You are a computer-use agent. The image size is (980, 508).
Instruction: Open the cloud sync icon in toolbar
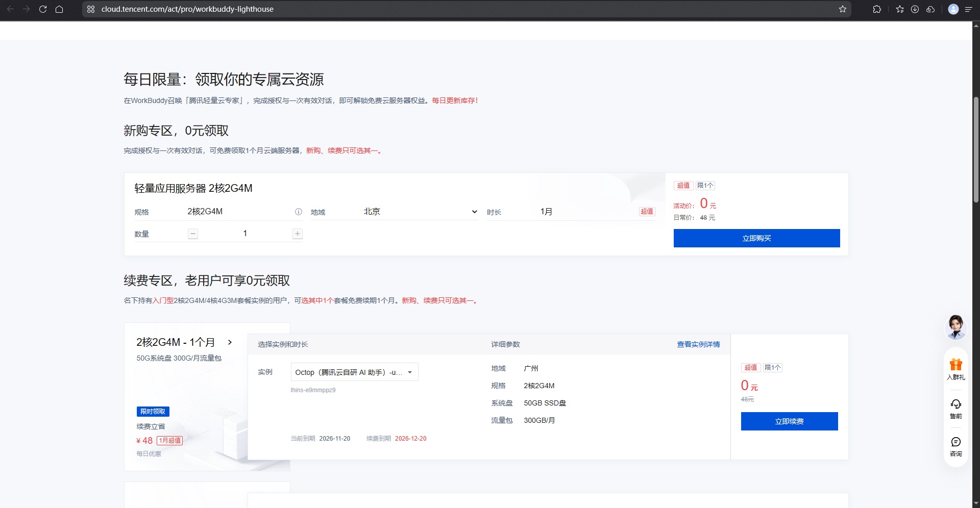click(930, 9)
